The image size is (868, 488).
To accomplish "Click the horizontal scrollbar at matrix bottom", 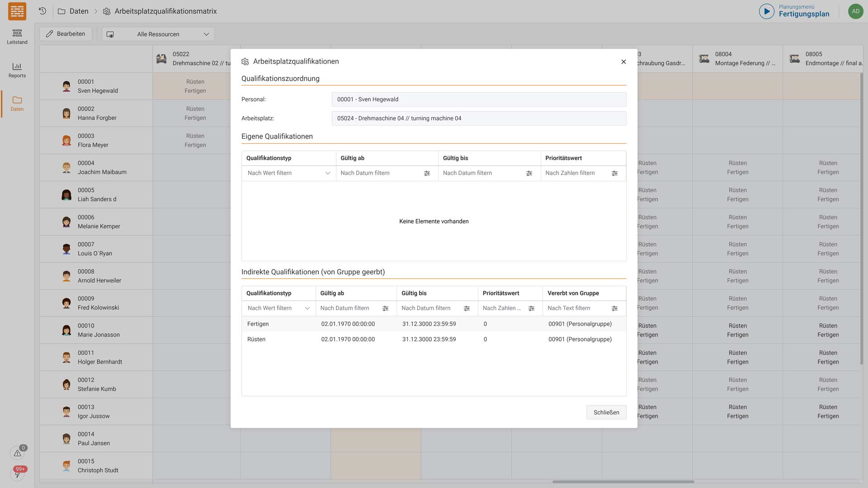I will coord(623,482).
